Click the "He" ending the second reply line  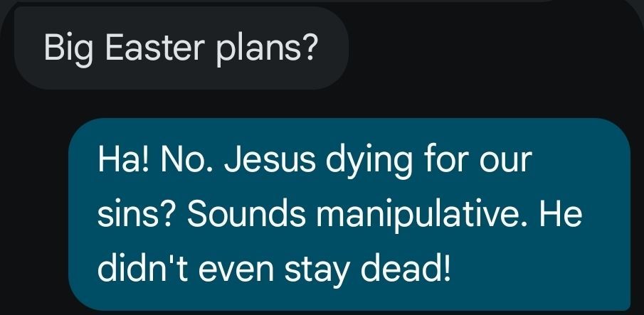561,215
